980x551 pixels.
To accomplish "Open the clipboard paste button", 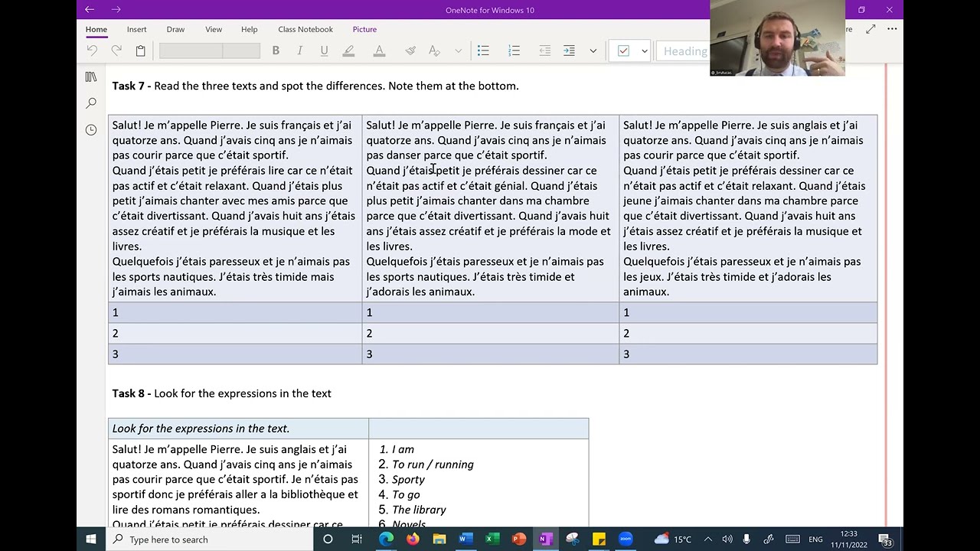I will (140, 51).
